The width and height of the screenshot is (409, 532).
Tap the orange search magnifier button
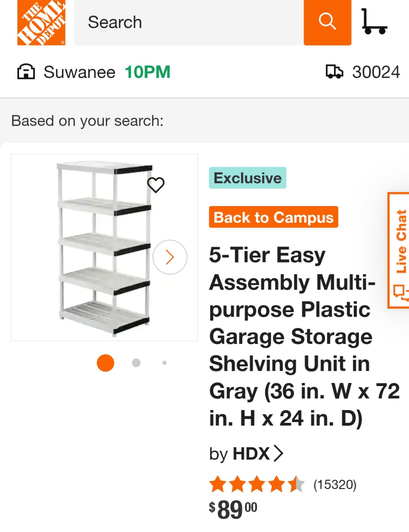click(x=327, y=22)
